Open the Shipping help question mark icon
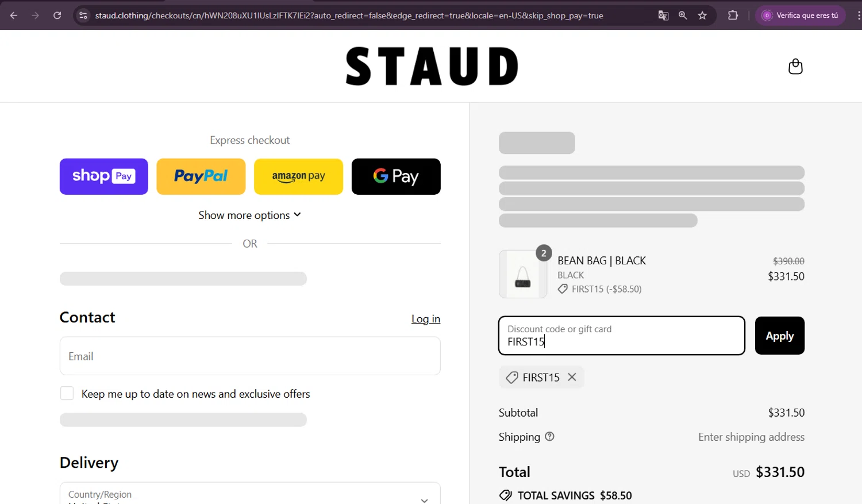The width and height of the screenshot is (862, 504). (550, 436)
